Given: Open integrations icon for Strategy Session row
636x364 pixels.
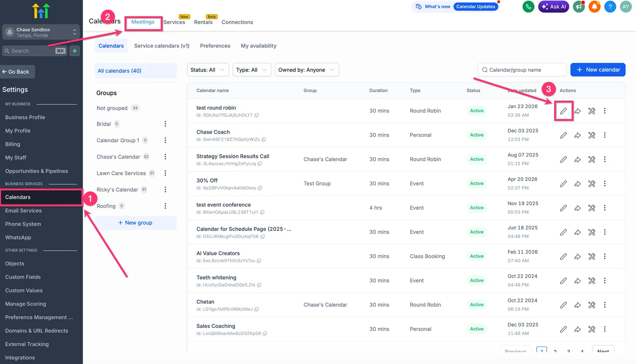Looking at the screenshot, I should (592, 159).
